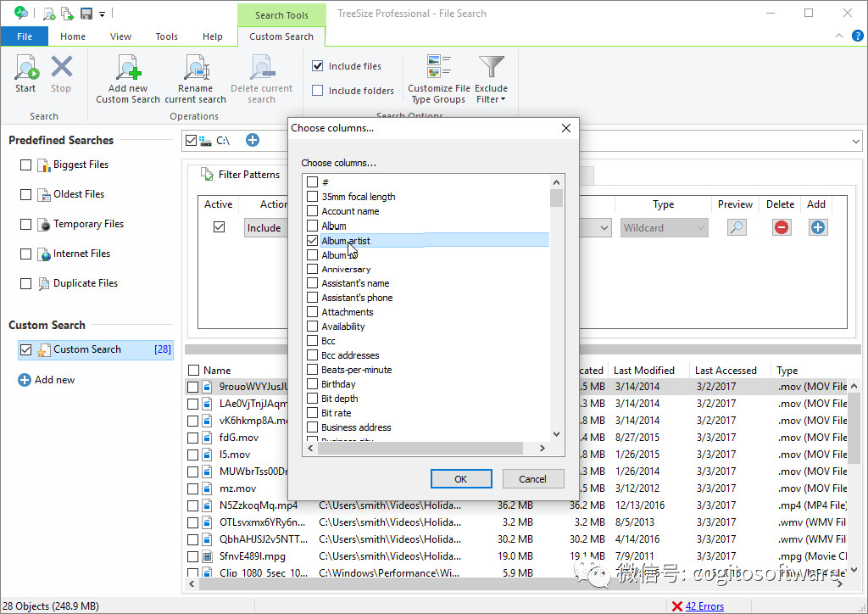Open the File menu

pyautogui.click(x=25, y=36)
